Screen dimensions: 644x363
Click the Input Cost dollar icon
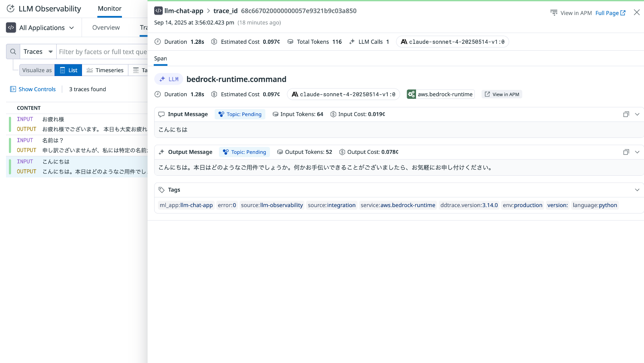[333, 114]
